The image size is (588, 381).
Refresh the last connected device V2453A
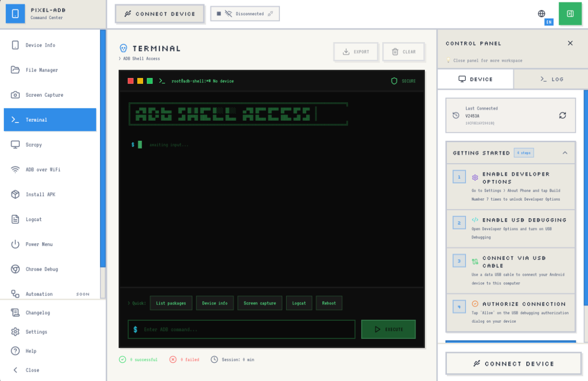[x=563, y=115]
